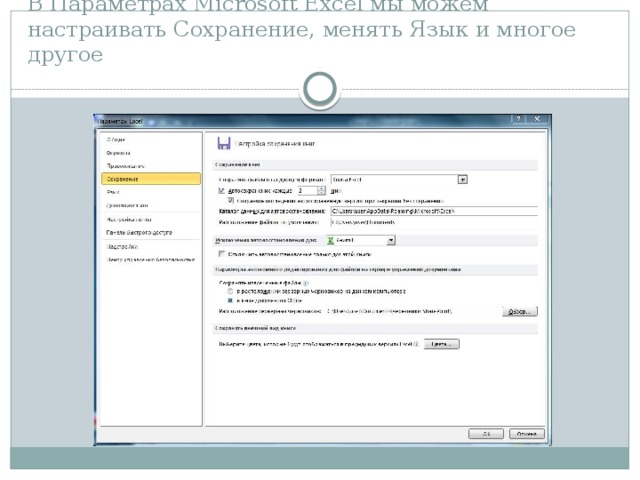Image resolution: width=640 pixels, height=480 pixels.
Task: Close the Параметры Excel dialog
Action: click(x=537, y=119)
